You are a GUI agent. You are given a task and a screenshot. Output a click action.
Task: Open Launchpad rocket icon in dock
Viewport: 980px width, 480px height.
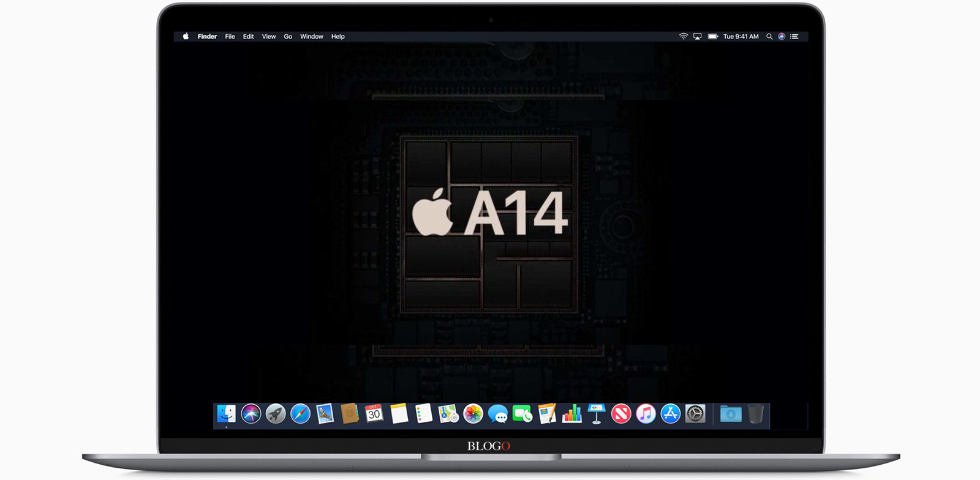pos(276,414)
